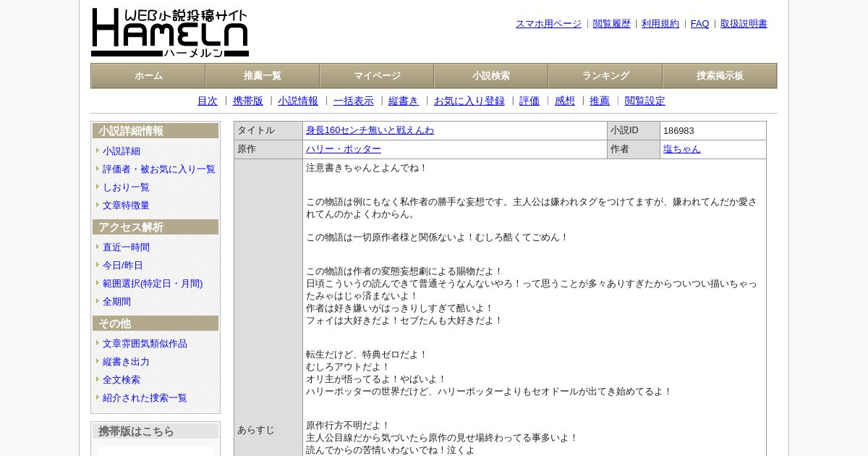Click the 携帯版はこちら heading
The height and width of the screenshot is (456, 868).
click(x=156, y=431)
